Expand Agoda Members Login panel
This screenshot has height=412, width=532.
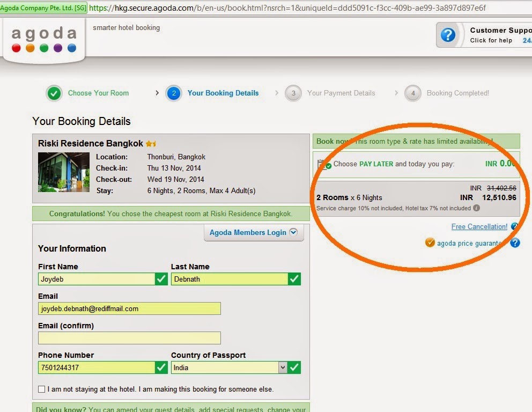(x=254, y=232)
